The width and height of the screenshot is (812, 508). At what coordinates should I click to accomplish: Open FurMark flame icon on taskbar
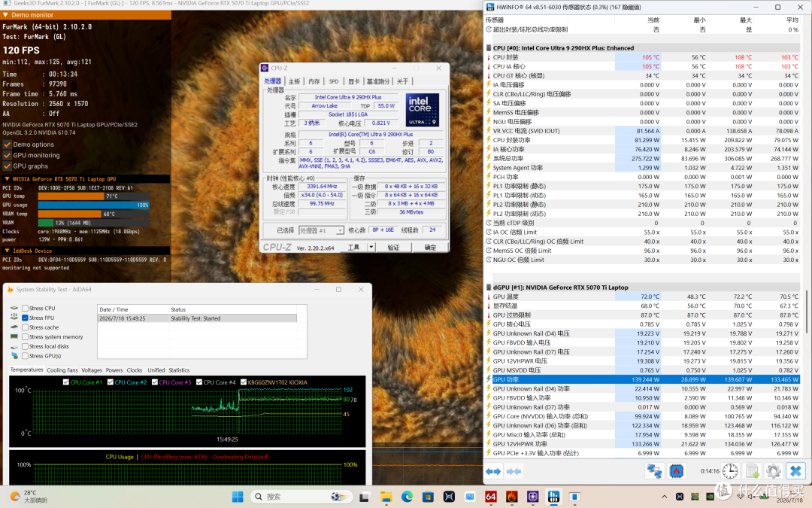click(x=512, y=497)
